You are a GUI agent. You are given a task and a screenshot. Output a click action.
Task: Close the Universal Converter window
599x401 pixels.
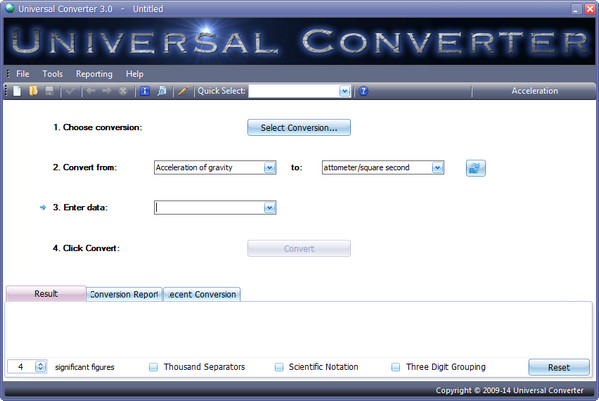point(590,9)
